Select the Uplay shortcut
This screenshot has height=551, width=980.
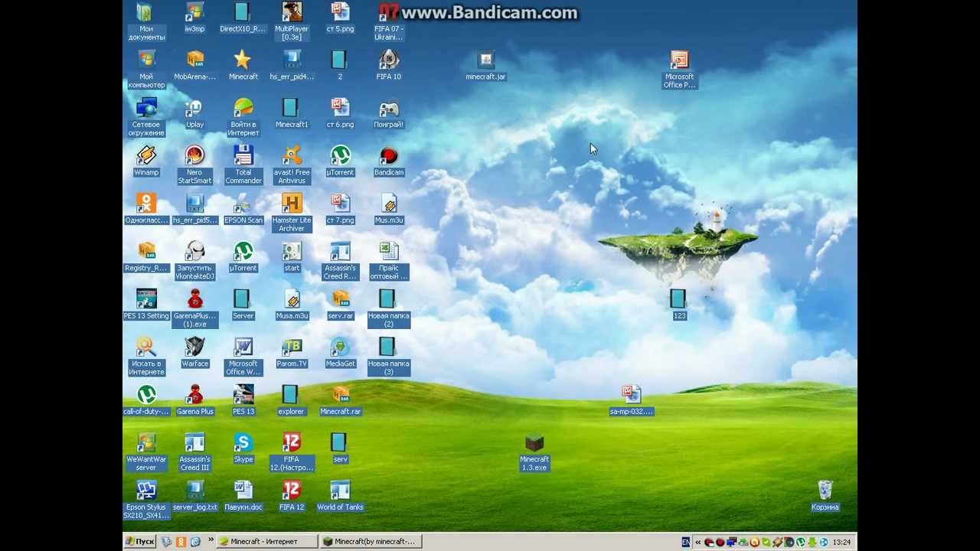coord(194,108)
